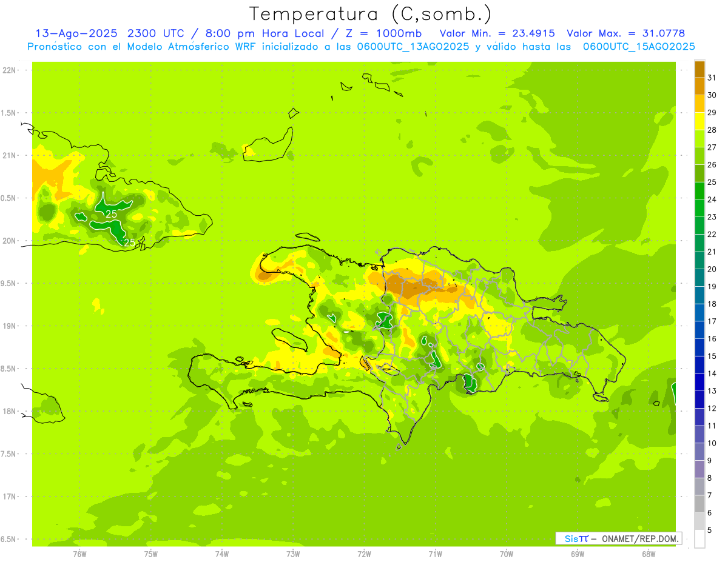
Task: Click the '10' label on the color legend
Action: [x=712, y=443]
